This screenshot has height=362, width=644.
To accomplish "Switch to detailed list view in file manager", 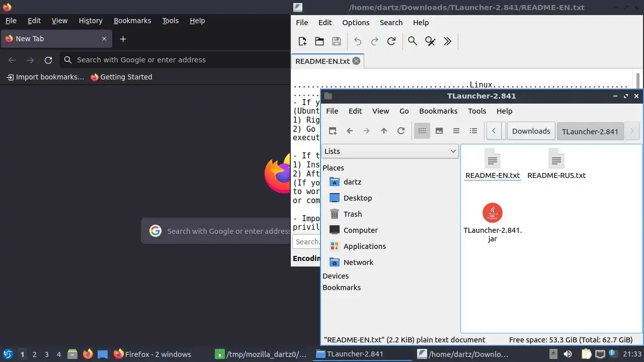I will 473,131.
